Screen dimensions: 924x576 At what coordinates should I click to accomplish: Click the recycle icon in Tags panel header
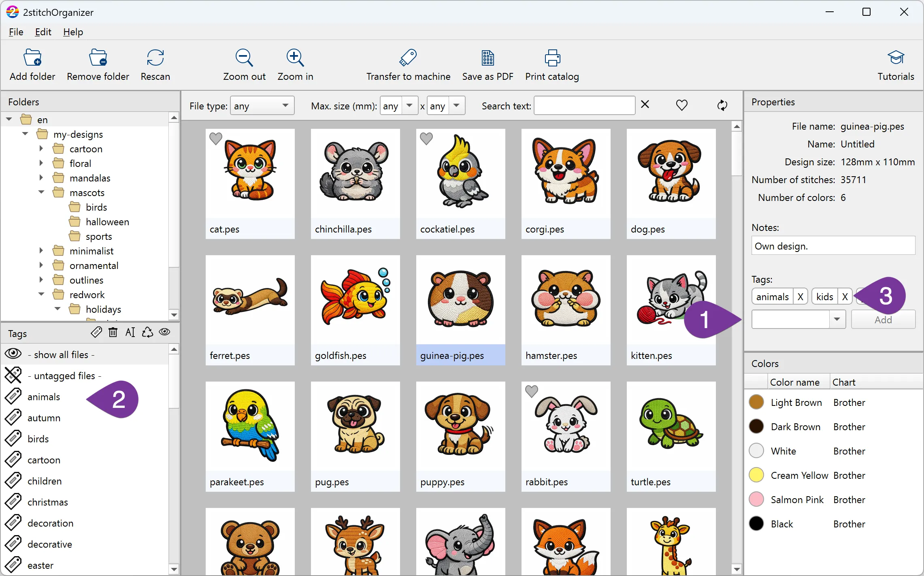147,333
